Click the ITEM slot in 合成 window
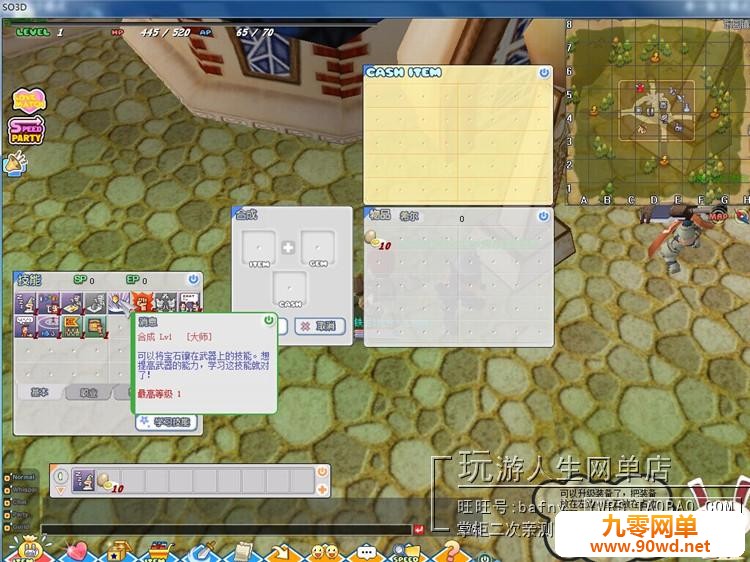Viewport: 750px width, 562px height. (259, 249)
